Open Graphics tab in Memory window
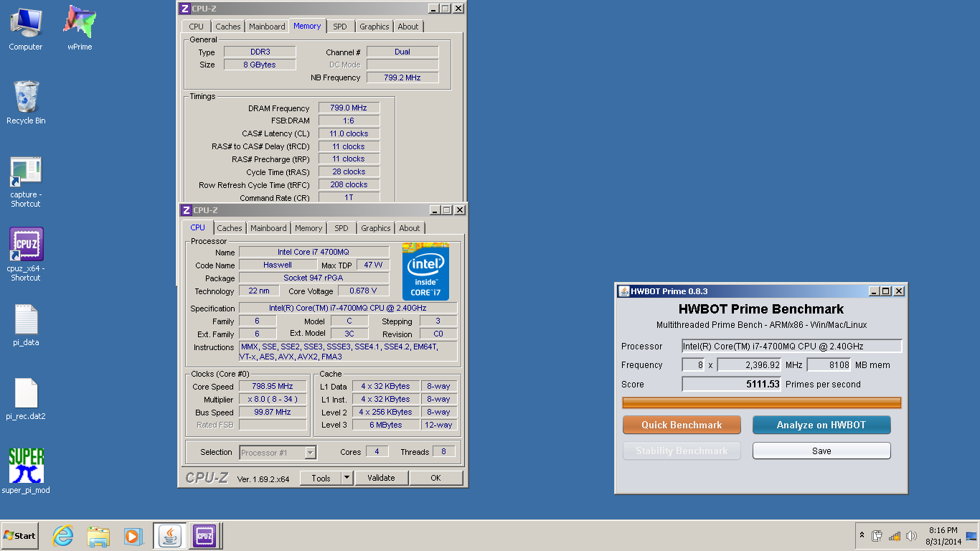 tap(374, 27)
